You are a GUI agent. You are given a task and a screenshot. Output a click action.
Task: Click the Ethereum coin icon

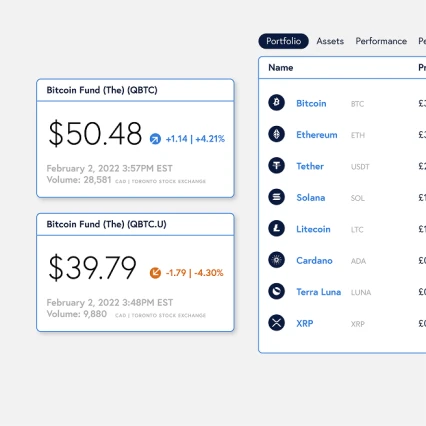pos(276,134)
